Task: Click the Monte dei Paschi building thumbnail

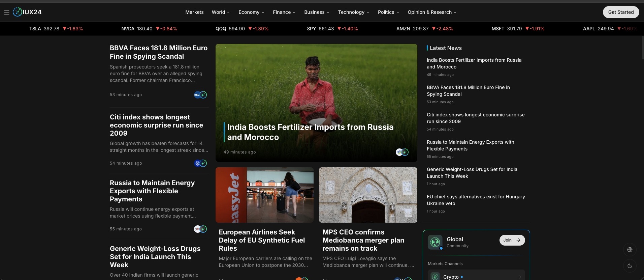Action: (x=368, y=195)
